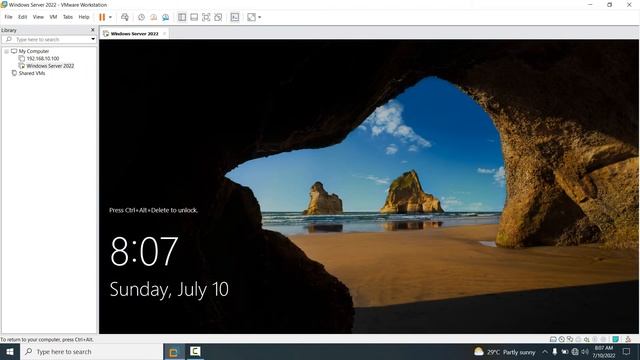This screenshot has height=360, width=640.
Task: Open the notification center
Action: [x=627, y=352]
